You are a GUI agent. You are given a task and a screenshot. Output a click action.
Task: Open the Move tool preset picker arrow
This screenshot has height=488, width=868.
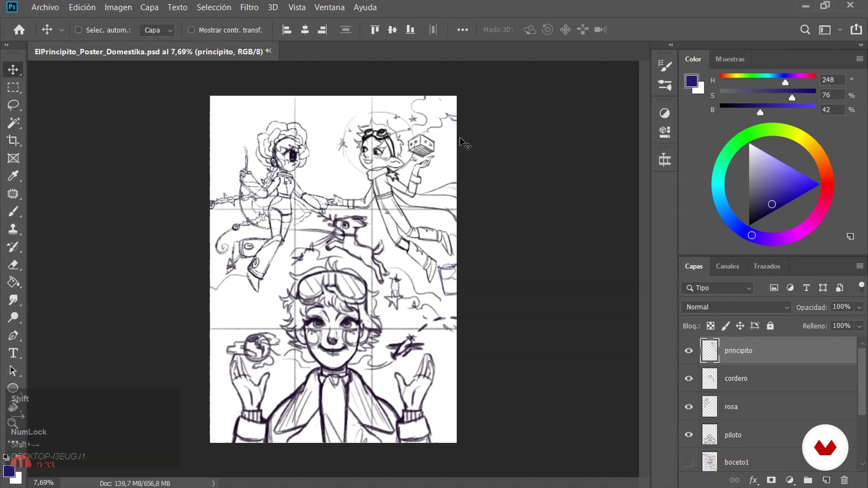pyautogui.click(x=61, y=30)
